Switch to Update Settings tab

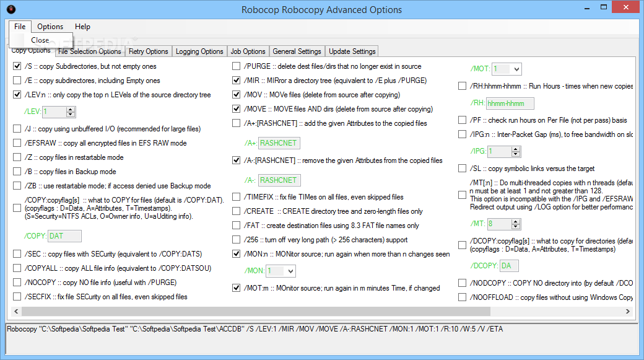click(x=352, y=51)
